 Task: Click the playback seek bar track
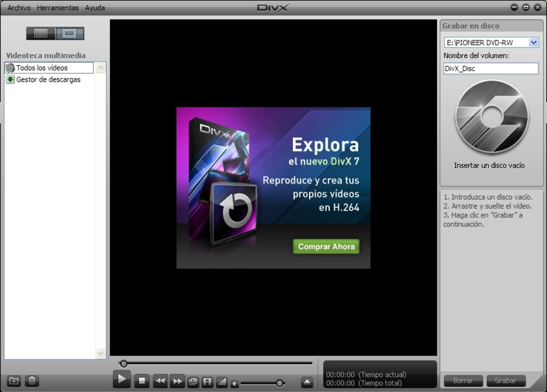pyautogui.click(x=216, y=364)
